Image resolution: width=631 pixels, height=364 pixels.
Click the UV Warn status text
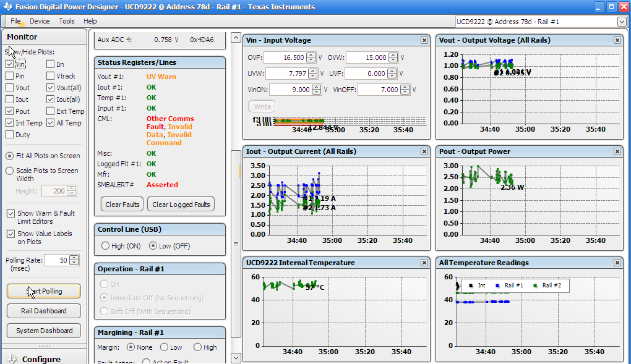tap(161, 77)
